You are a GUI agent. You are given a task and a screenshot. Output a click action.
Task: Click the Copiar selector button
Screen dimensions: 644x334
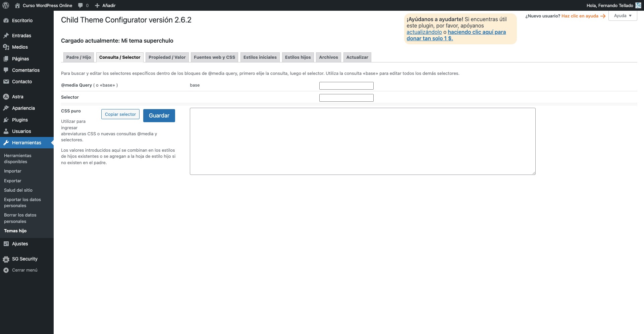pos(120,114)
